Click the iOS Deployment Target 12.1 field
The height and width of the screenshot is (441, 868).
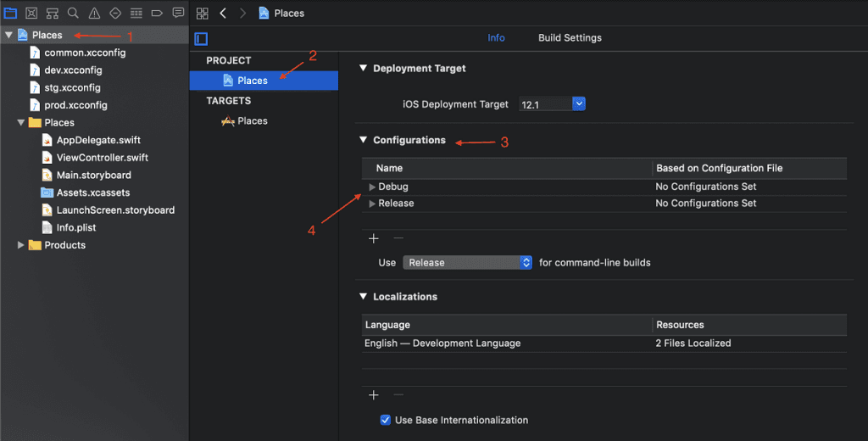[545, 104]
